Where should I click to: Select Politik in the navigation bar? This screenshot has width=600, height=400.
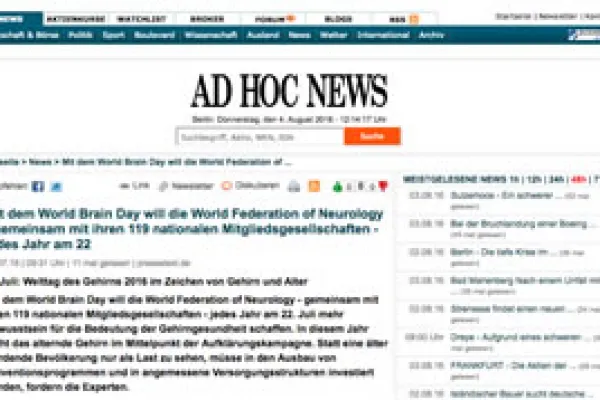[80, 35]
